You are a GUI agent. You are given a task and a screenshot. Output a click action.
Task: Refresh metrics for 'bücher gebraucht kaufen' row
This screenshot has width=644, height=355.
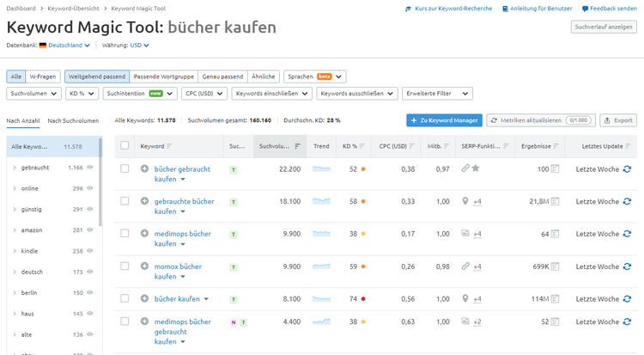tap(627, 169)
